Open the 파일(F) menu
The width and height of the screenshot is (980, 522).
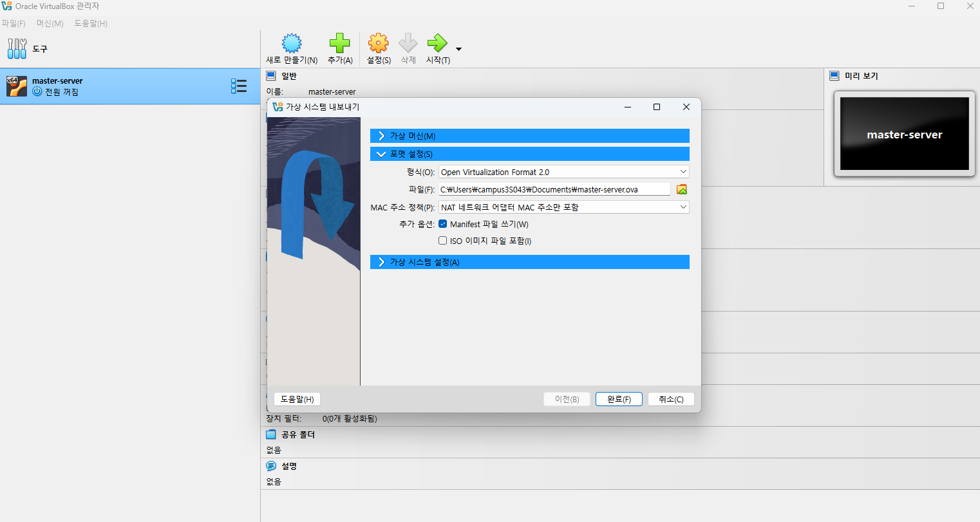tap(14, 23)
